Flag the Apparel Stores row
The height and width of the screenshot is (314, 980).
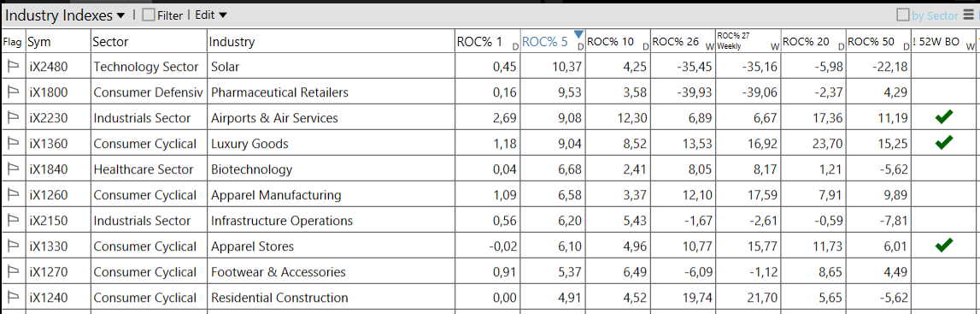[13, 246]
